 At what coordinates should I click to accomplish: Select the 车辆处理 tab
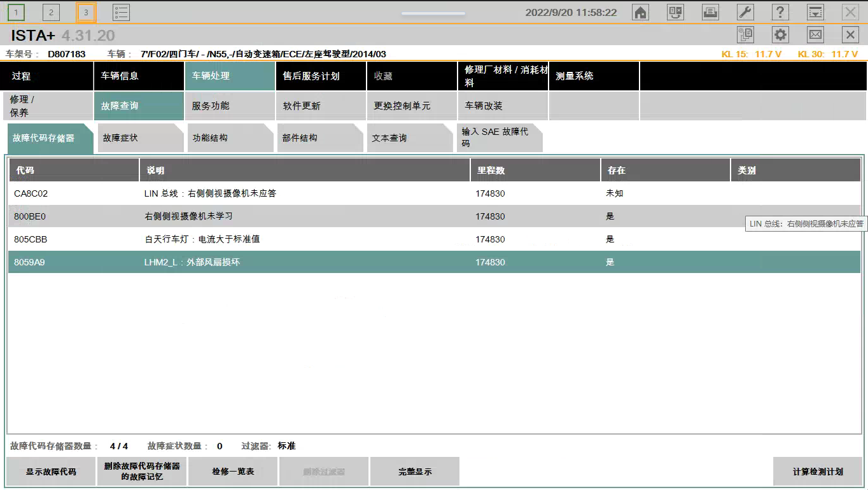tap(230, 76)
